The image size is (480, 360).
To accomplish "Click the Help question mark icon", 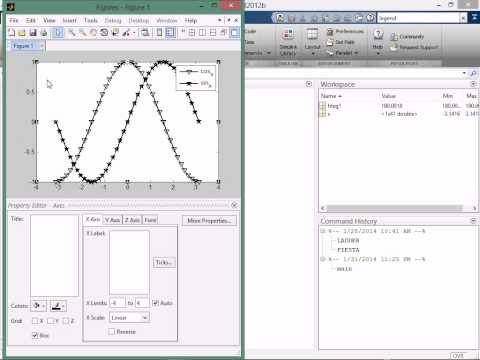I will click(x=378, y=35).
